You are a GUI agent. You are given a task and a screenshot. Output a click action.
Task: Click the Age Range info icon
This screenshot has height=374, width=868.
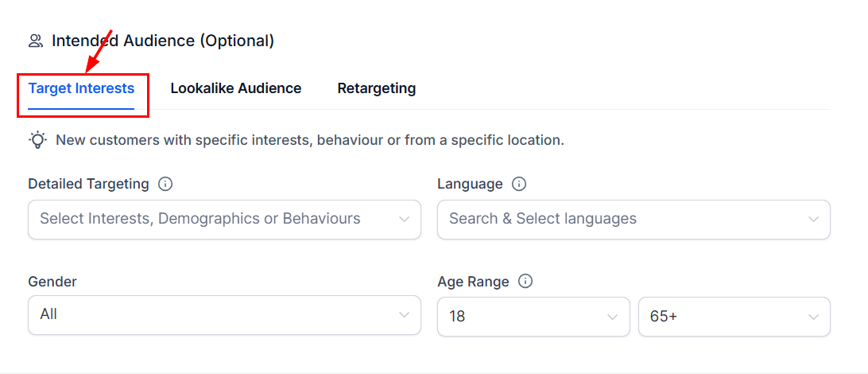[x=525, y=282]
